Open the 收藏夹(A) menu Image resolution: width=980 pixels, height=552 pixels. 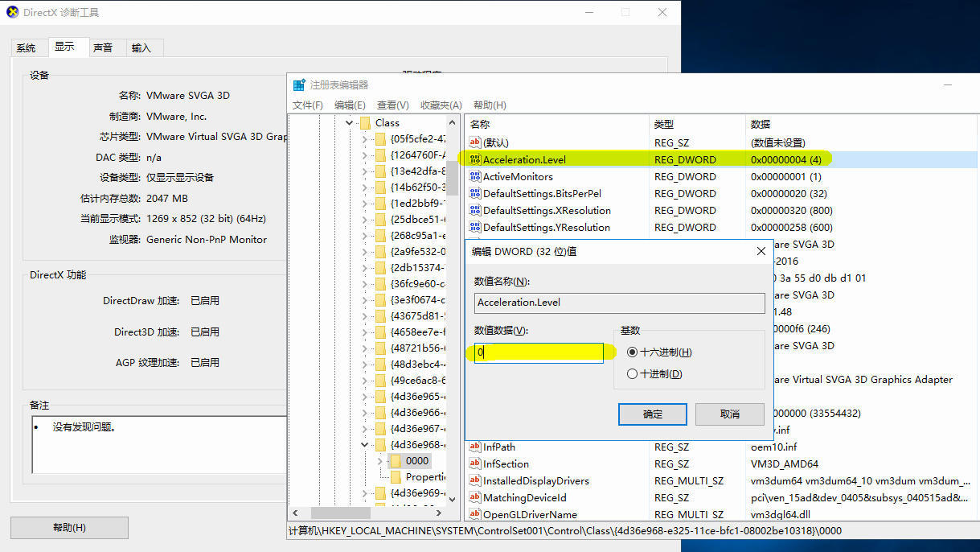pyautogui.click(x=441, y=105)
